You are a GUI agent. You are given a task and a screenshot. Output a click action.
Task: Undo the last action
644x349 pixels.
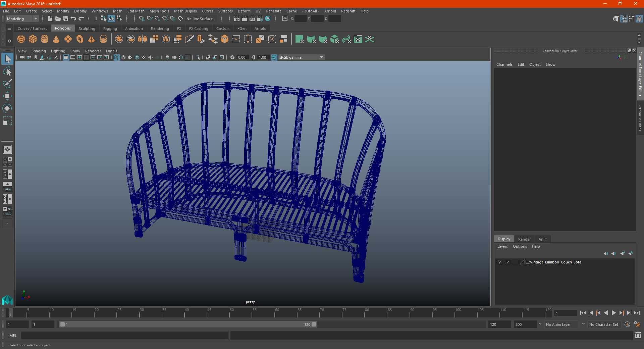73,19
